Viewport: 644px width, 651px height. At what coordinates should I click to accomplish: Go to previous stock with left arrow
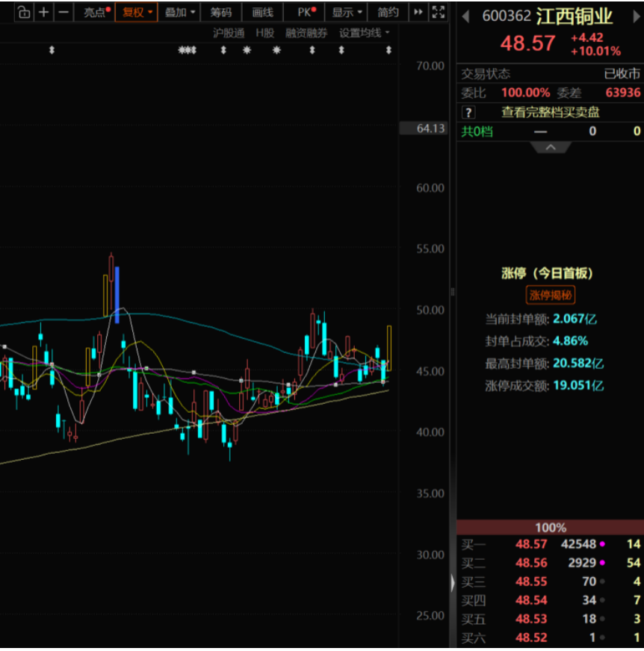(x=465, y=16)
